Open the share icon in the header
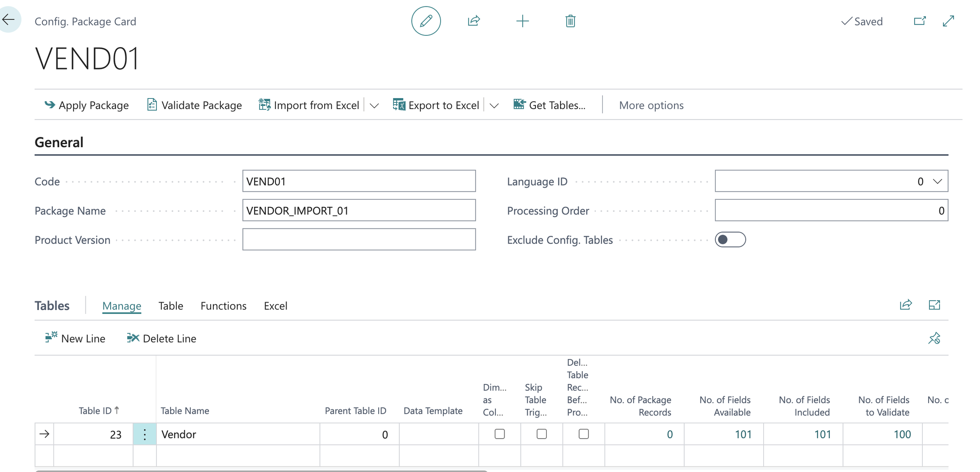Image resolution: width=980 pixels, height=472 pixels. [x=474, y=21]
